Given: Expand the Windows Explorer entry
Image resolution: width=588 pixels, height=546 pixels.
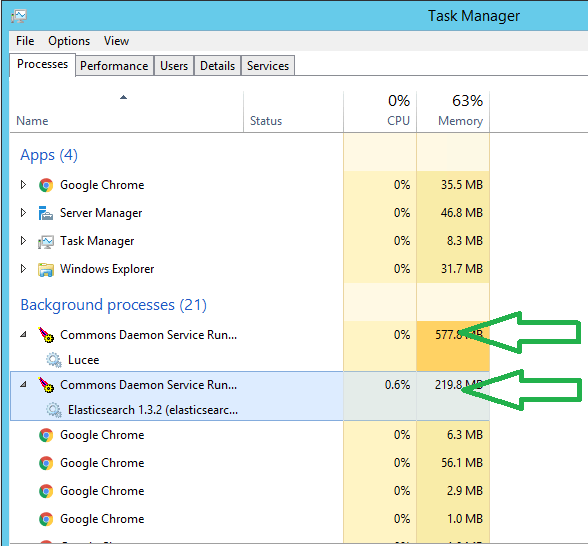Looking at the screenshot, I should pyautogui.click(x=23, y=269).
